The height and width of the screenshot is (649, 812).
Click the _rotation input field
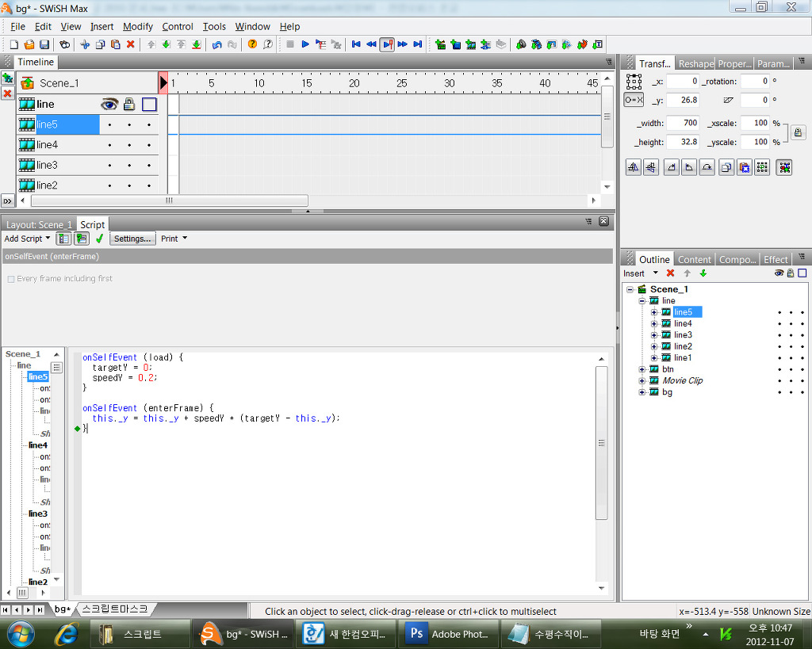pos(755,82)
